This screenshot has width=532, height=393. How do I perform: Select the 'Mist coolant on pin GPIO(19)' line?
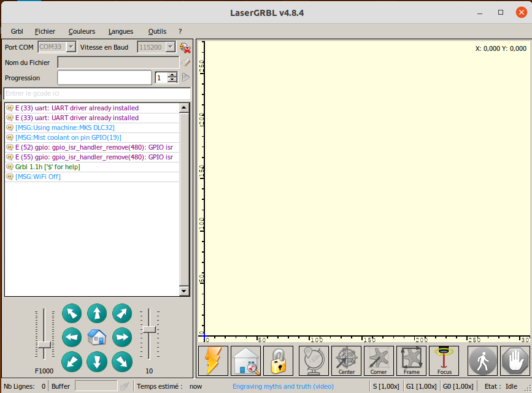92,137
